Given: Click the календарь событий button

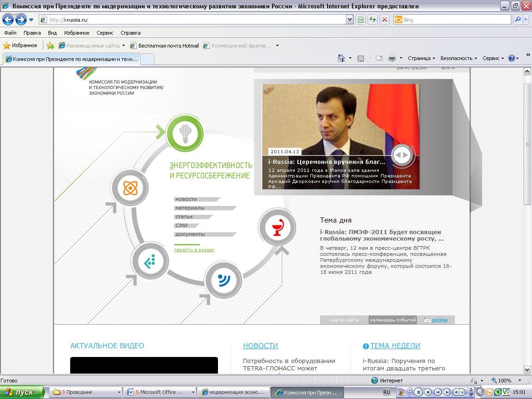Looking at the screenshot, I should pyautogui.click(x=393, y=320).
